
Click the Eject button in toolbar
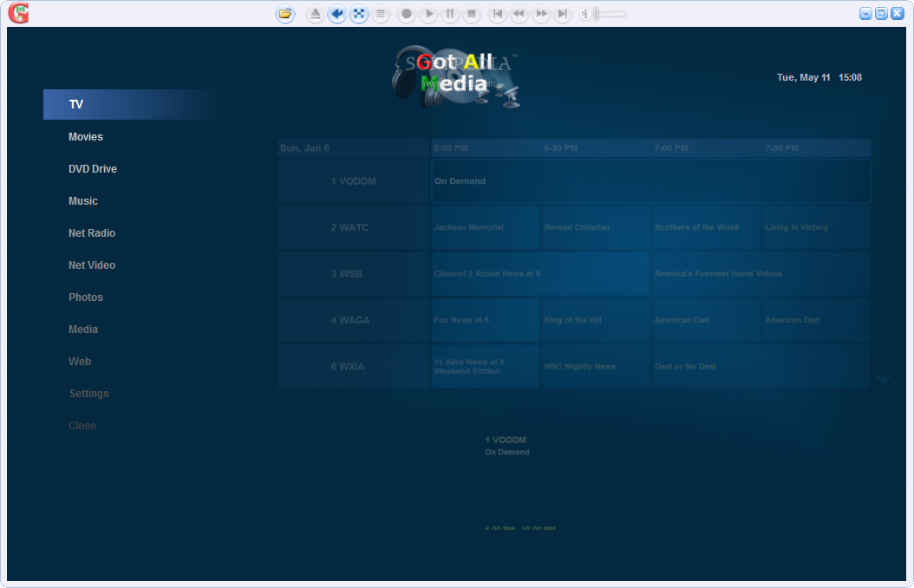(316, 13)
